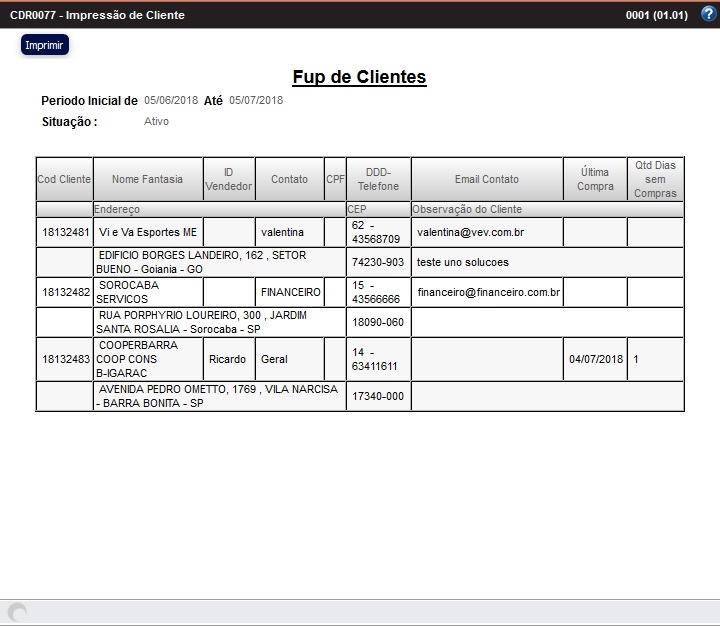720x626 pixels.
Task: Click CEP 18090-060
Action: (x=378, y=322)
